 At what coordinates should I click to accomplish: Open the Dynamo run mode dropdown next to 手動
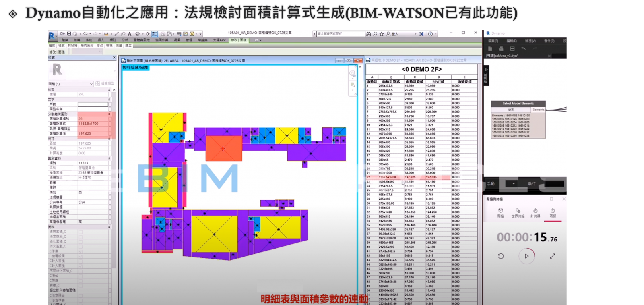pos(513,184)
